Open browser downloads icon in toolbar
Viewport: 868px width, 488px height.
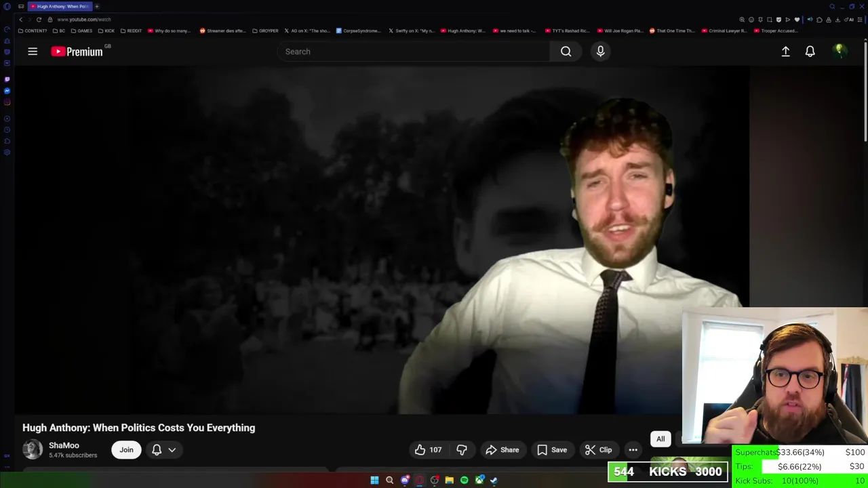click(837, 20)
